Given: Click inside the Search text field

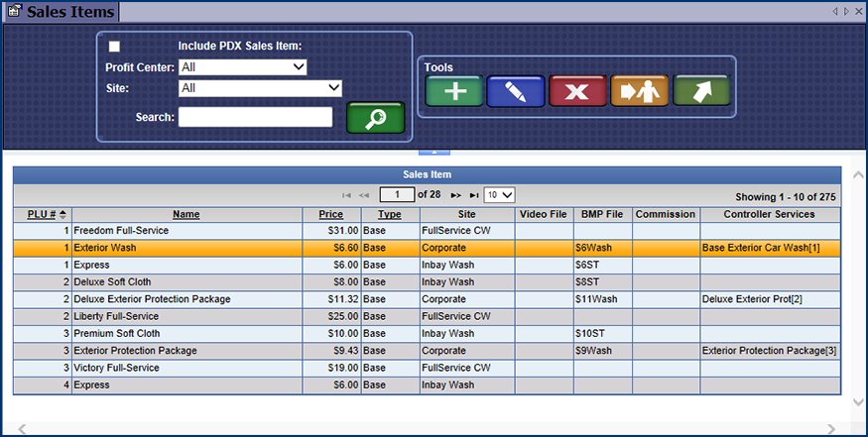Looking at the screenshot, I should point(255,117).
